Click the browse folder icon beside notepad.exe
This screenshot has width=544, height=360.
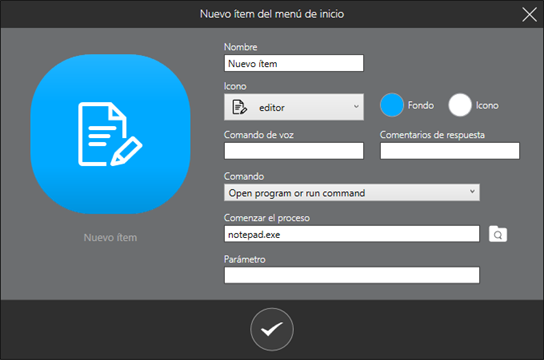[x=498, y=234]
